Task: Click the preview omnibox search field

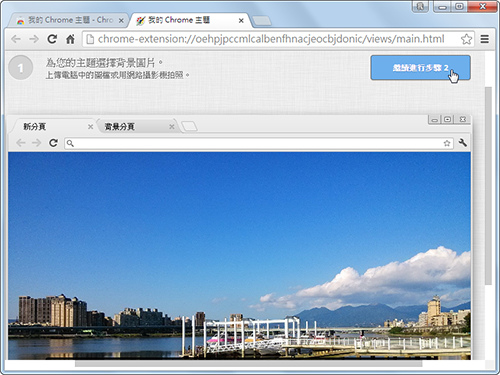Action: click(259, 143)
